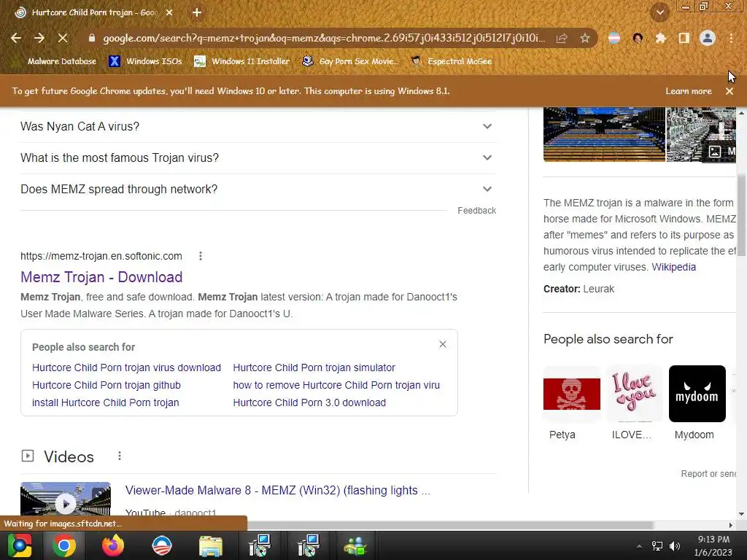The width and height of the screenshot is (747, 560).
Task: Toggle the browser side panel
Action: coord(684,38)
